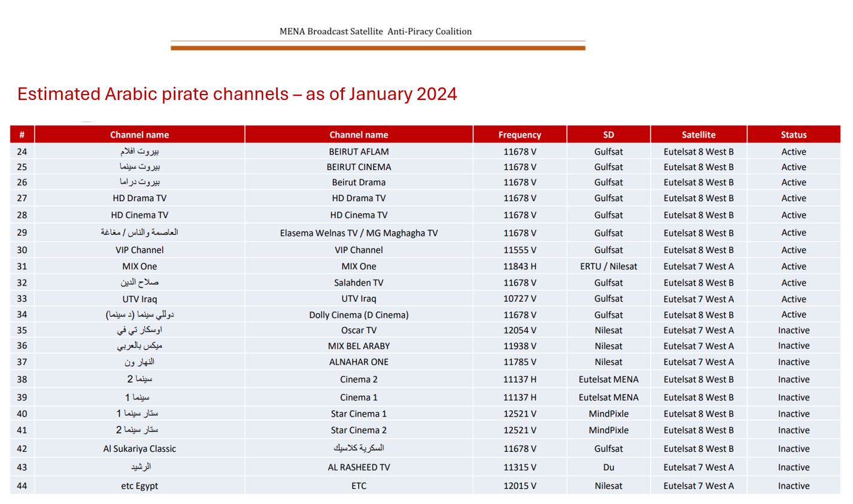853x504 pixels.
Task: Click the ALNAHAR ONE cell
Action: pyautogui.click(x=359, y=362)
